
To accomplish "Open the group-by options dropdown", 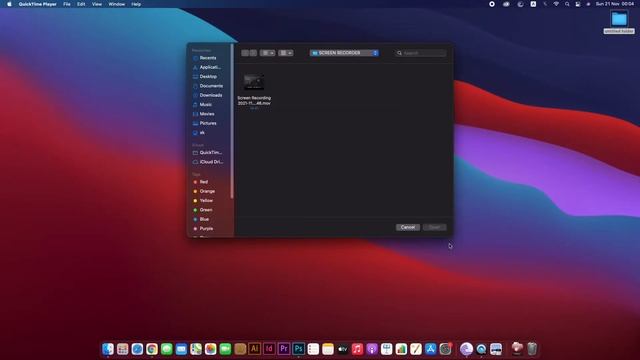I will (286, 53).
